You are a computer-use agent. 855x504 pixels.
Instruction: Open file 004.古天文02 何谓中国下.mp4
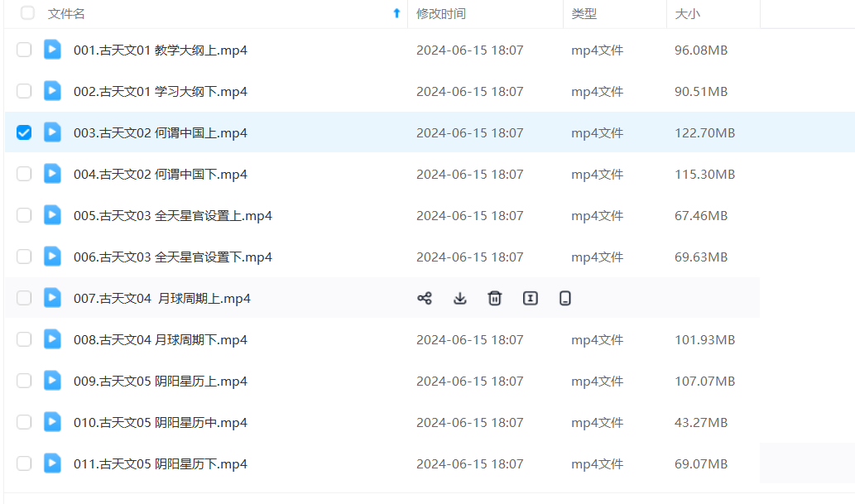[160, 175]
